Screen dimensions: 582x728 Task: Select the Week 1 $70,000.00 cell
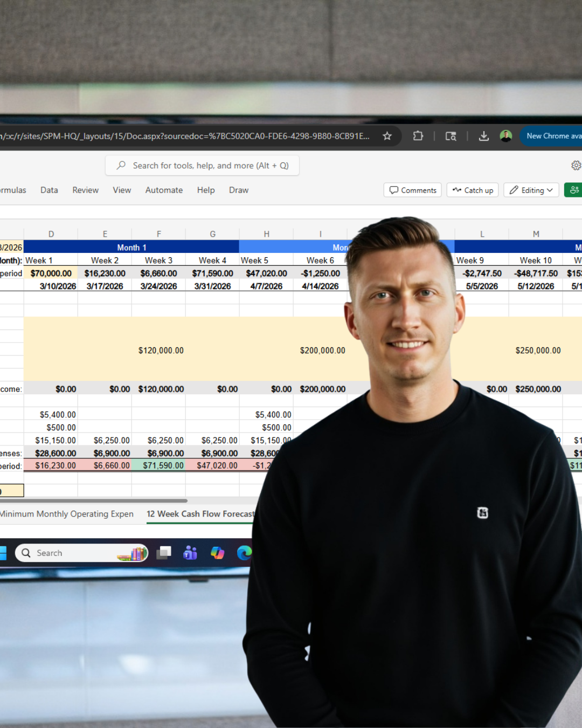point(51,273)
